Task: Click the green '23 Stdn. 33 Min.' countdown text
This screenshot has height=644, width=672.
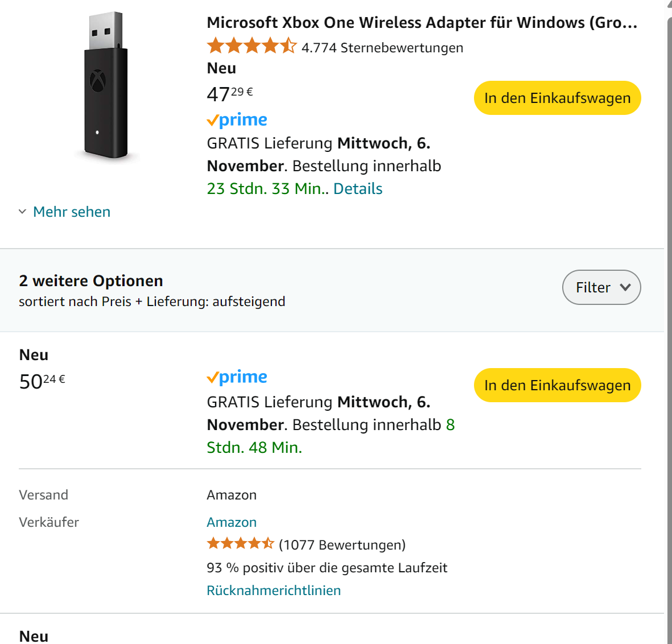Action: click(x=266, y=189)
